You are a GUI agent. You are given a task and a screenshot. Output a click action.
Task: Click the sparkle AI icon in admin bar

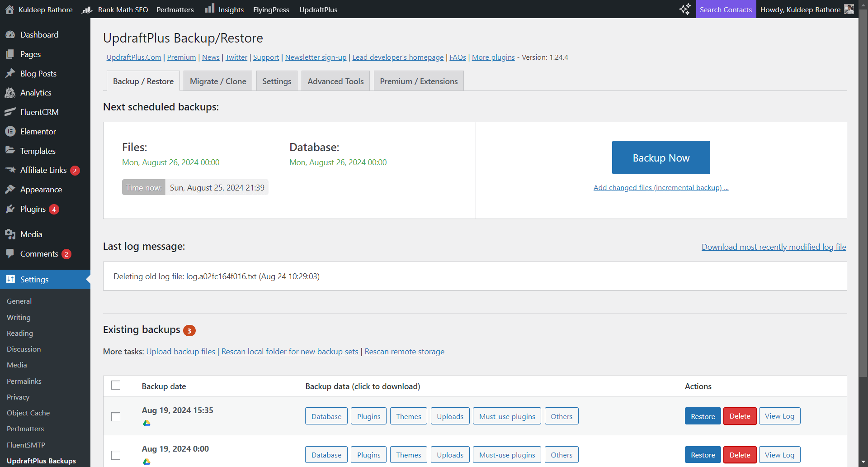684,9
